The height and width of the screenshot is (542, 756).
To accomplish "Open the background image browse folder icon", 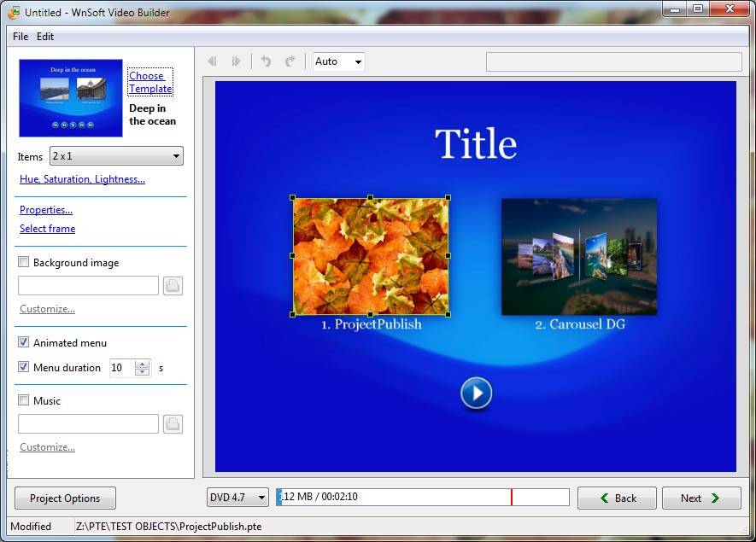I will 173,286.
